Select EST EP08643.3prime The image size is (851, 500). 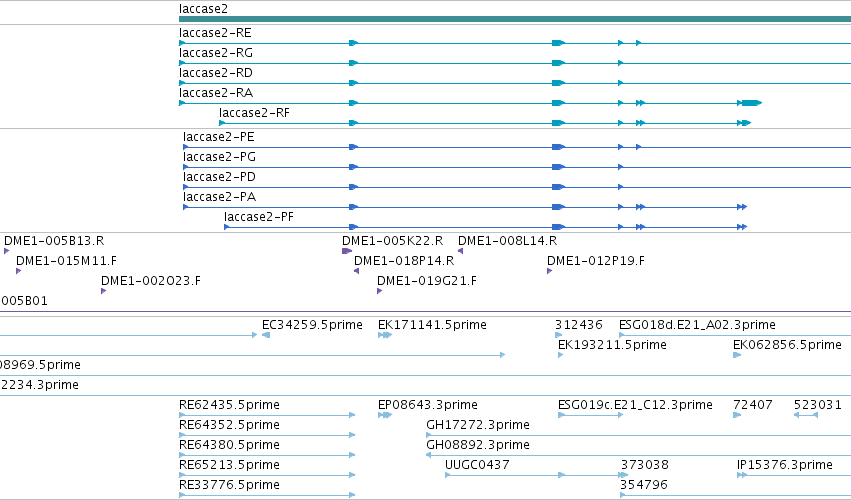pos(428,405)
